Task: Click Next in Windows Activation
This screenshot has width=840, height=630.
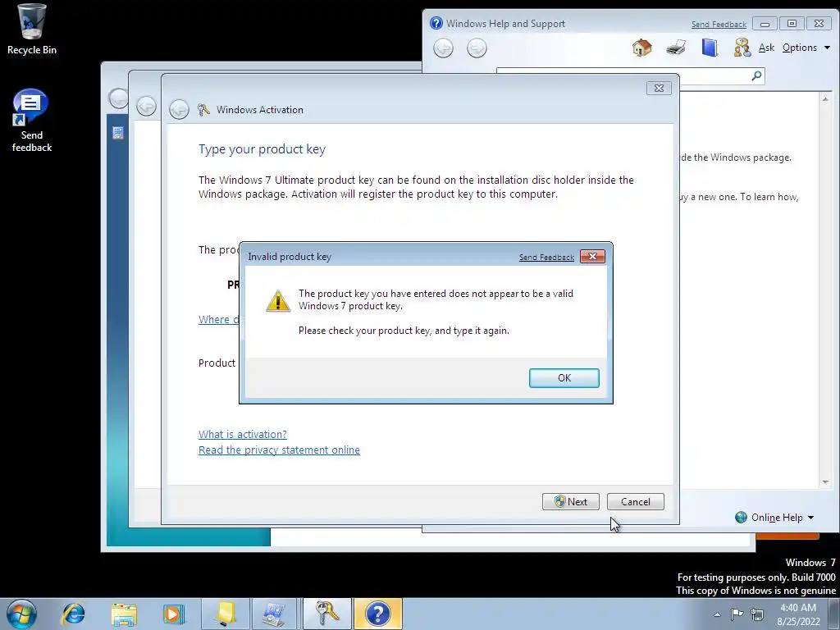Action: click(x=571, y=501)
